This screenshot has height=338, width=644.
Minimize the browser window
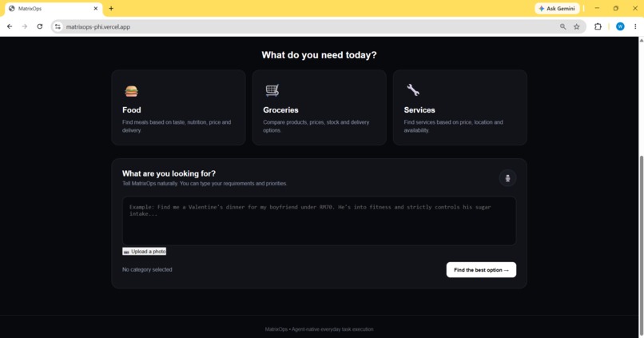(597, 8)
